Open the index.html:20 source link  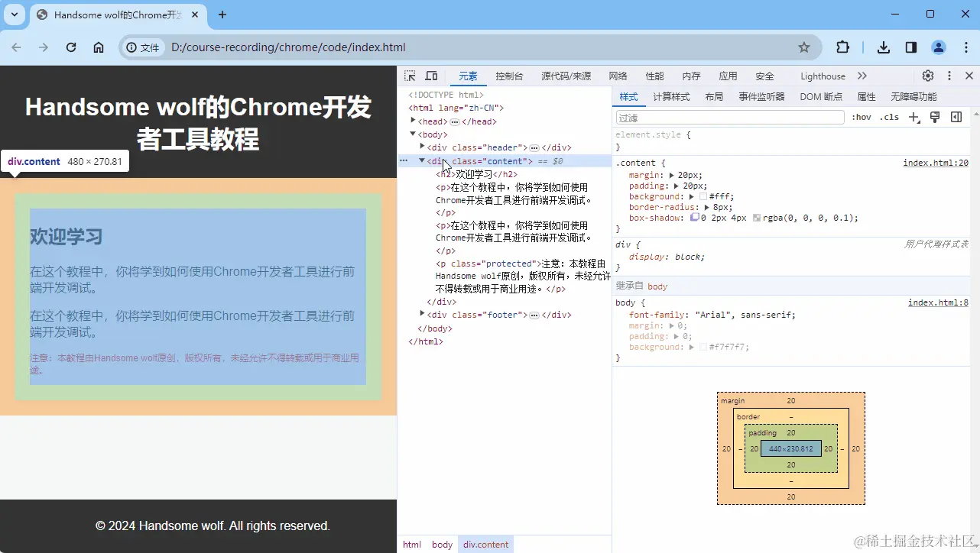point(937,162)
